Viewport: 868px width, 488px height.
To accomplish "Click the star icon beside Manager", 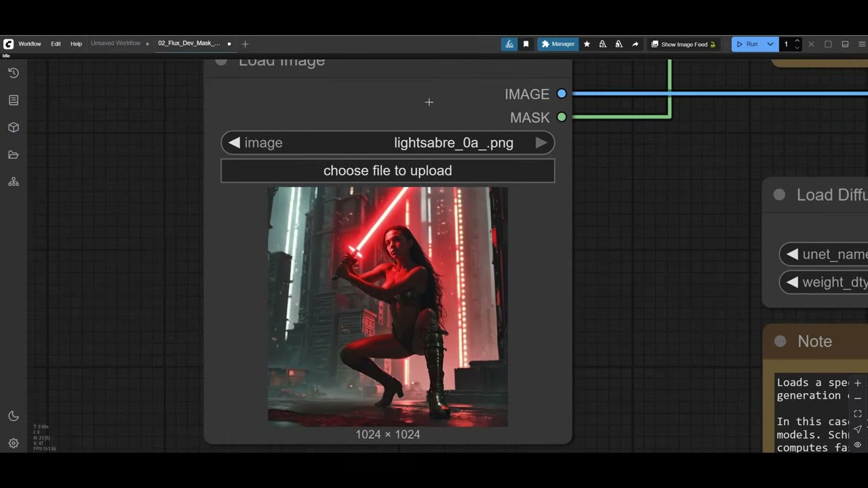I will [x=587, y=44].
